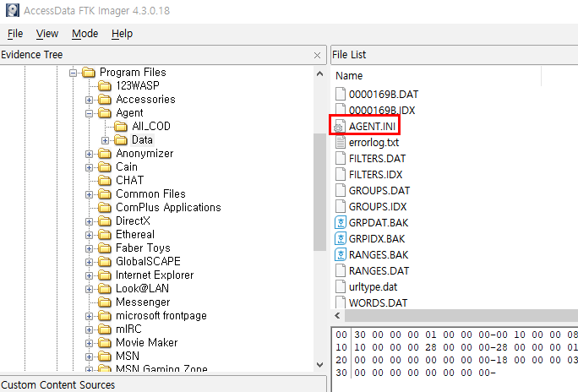Click the Ethereal folder icon
Viewport: 578px width, 392px height.
pyautogui.click(x=105, y=235)
